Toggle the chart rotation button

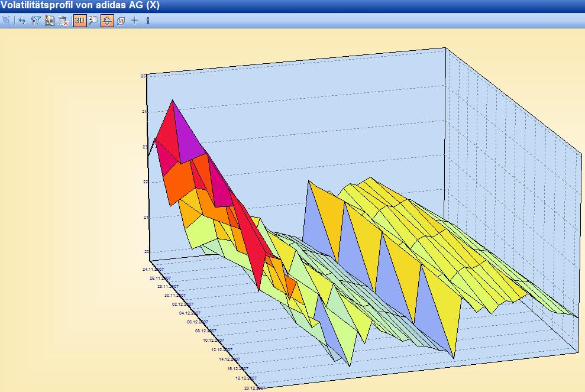tap(107, 21)
